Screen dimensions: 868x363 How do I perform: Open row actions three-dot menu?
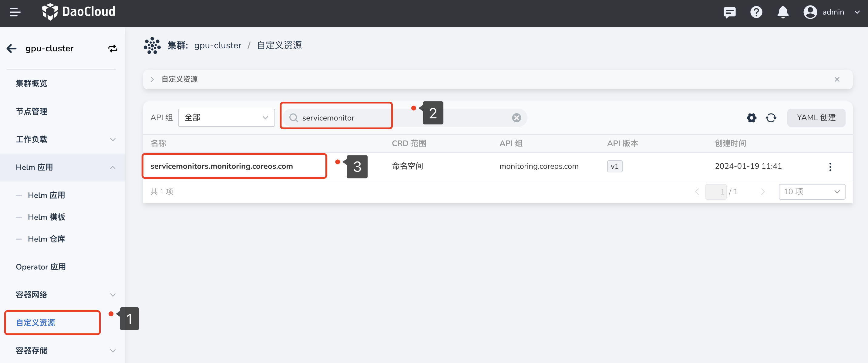830,167
